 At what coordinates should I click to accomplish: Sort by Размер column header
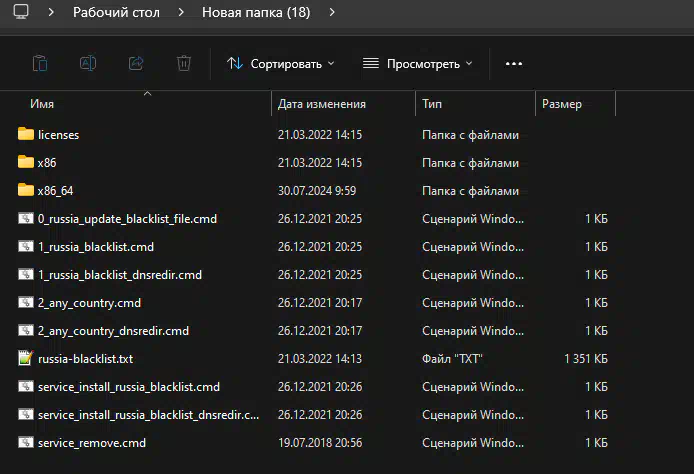click(562, 104)
